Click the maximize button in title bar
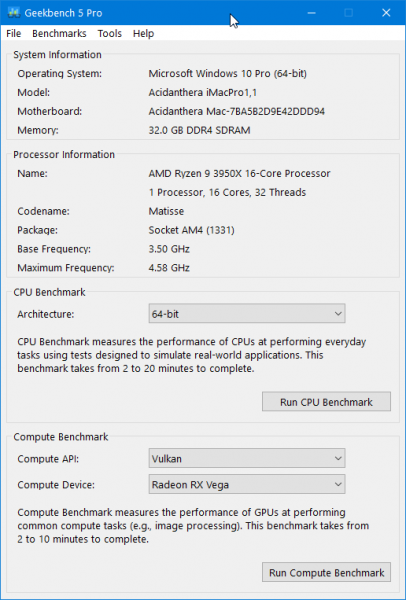 pyautogui.click(x=348, y=13)
